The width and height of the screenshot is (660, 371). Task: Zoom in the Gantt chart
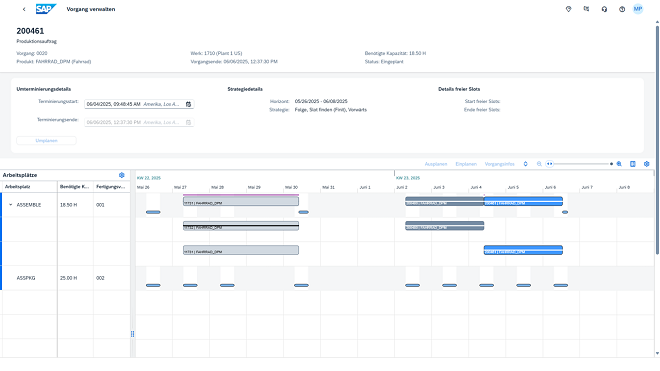pos(619,164)
